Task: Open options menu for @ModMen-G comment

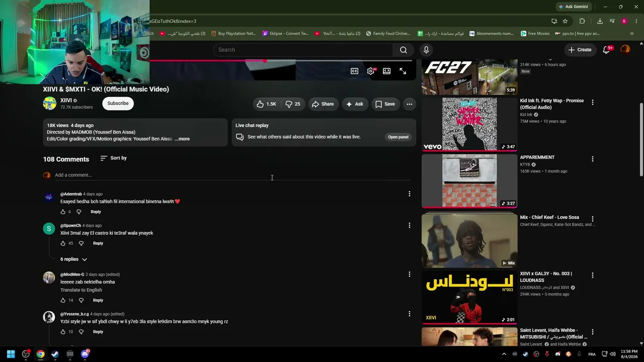Action: click(x=410, y=275)
